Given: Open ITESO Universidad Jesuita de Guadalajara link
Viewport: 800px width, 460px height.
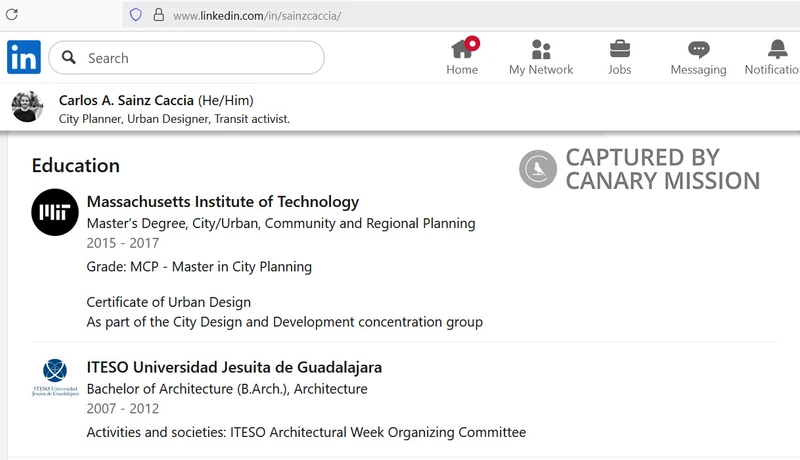Looking at the screenshot, I should (234, 367).
